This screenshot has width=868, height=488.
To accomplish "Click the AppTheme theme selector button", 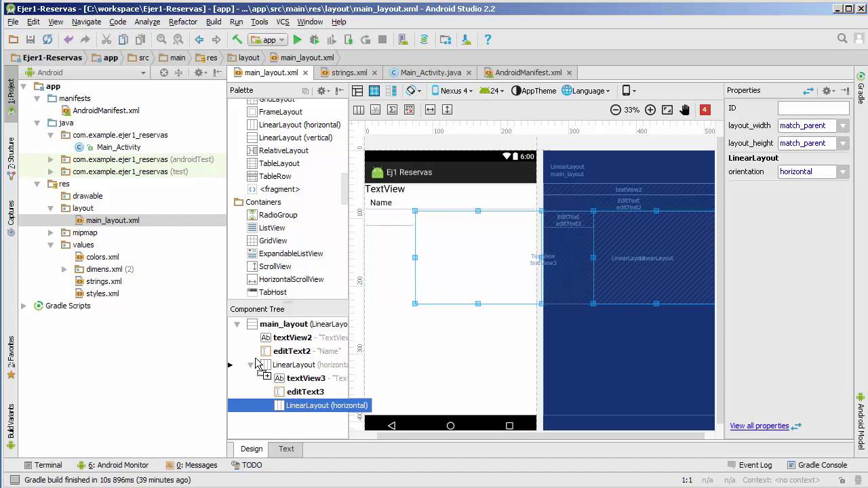I will [534, 91].
